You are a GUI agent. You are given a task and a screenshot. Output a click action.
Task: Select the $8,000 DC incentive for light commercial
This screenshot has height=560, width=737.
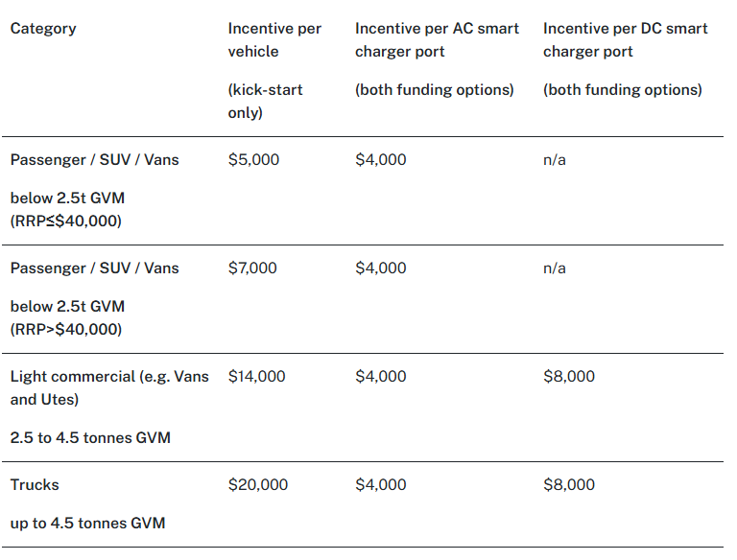[569, 376]
